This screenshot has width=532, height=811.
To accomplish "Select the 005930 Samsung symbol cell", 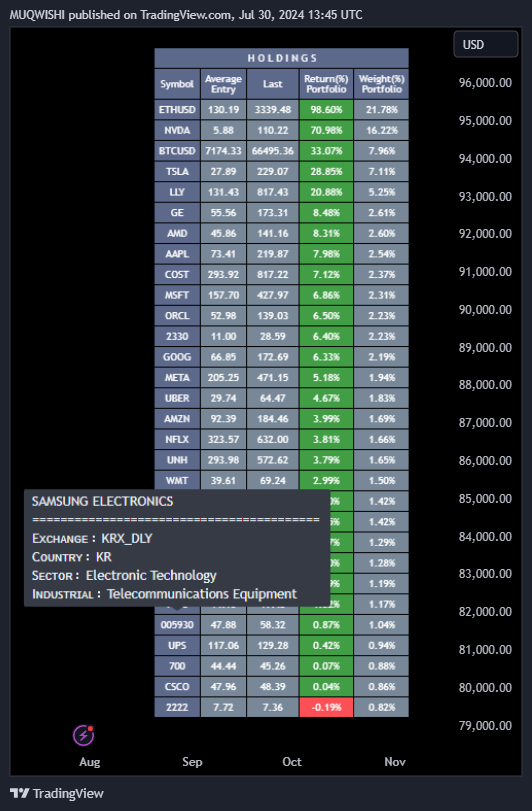I will click(177, 625).
